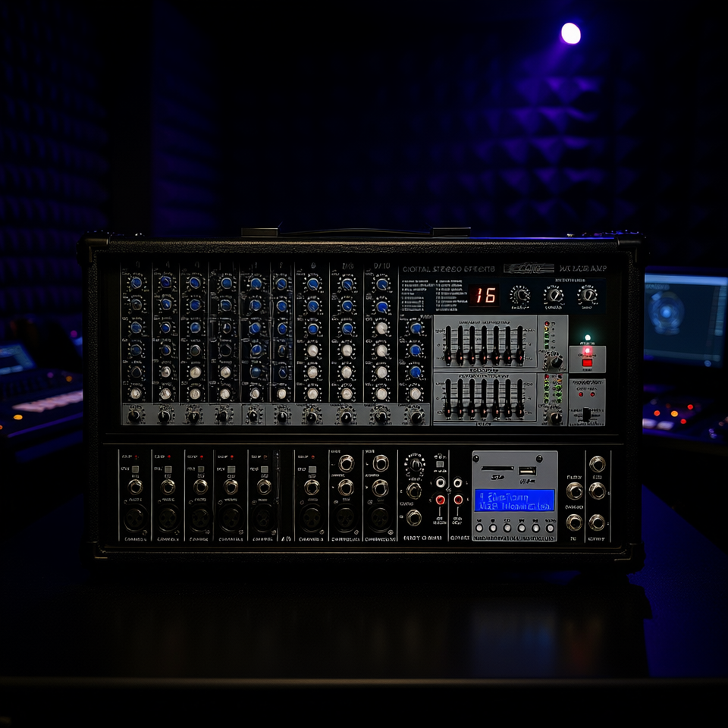The width and height of the screenshot is (728, 728).
Task: Toggle the sixth channel's square pad button
Action: pyautogui.click(x=312, y=469)
